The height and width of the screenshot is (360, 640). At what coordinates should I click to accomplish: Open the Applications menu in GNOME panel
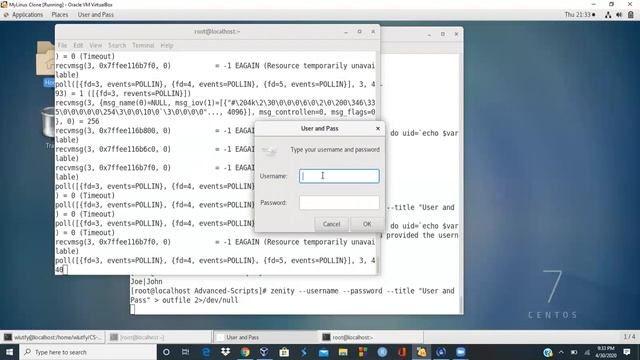[27, 15]
